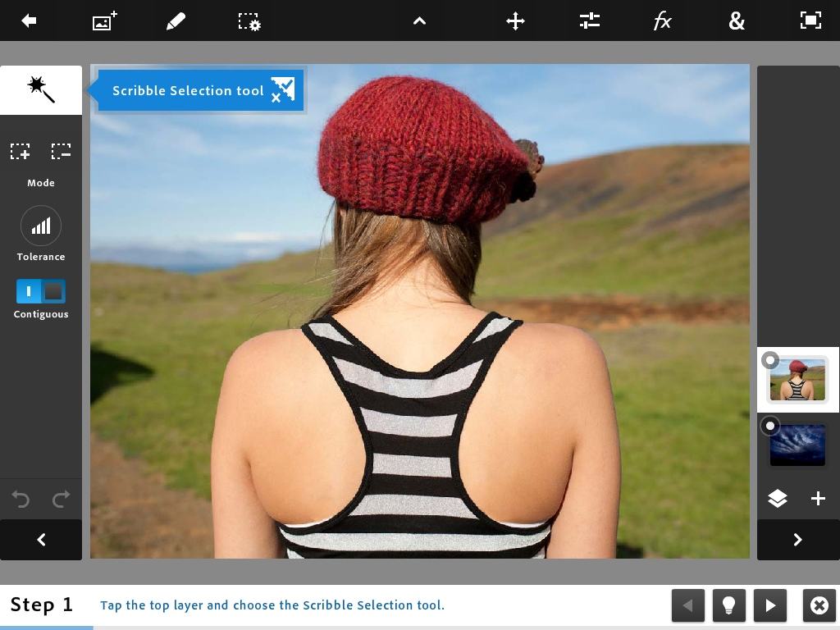Enter fullscreen view mode
This screenshot has height=630, width=840.
(810, 21)
